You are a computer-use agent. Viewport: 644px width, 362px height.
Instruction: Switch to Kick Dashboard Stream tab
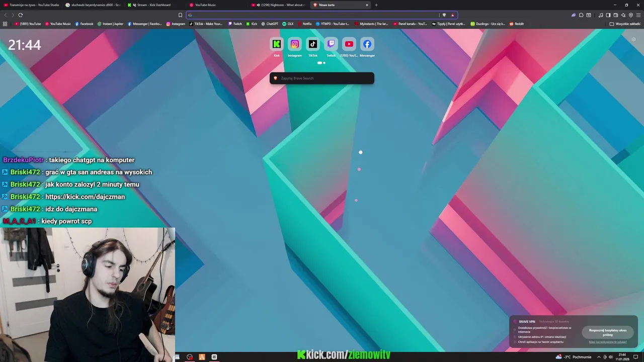[x=156, y=5]
